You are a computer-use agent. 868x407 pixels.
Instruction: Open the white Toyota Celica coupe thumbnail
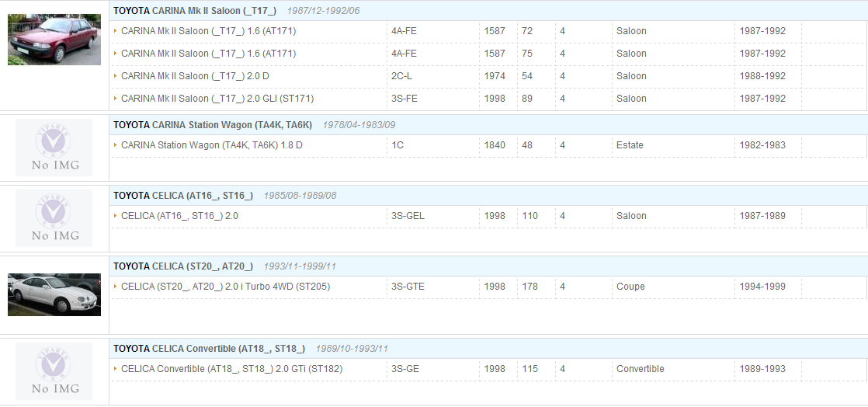pos(54,294)
